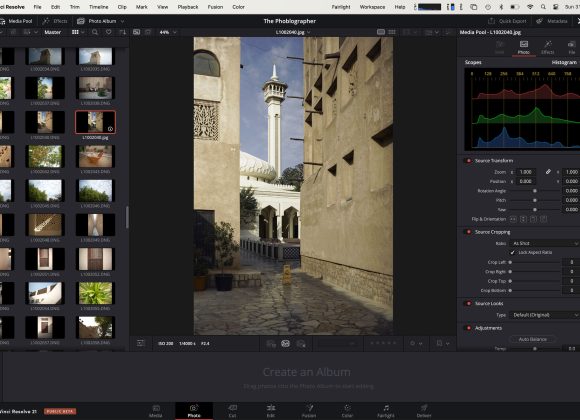
Task: Open the Workspace menu
Action: [372, 7]
